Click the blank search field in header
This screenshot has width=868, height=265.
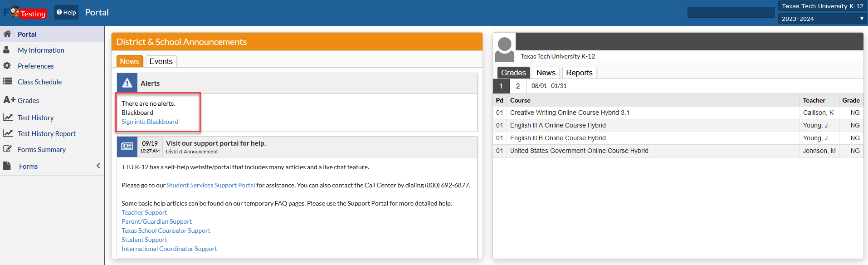(x=731, y=12)
